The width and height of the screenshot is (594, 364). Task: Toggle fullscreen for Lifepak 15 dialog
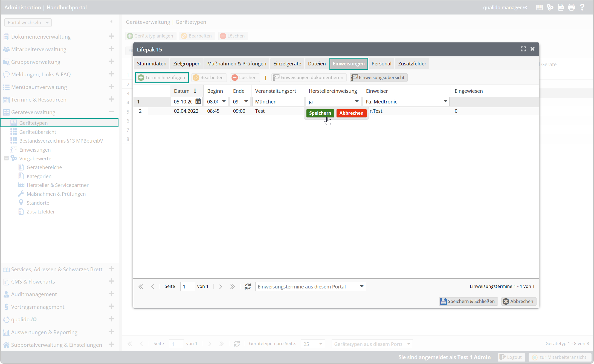pos(523,49)
